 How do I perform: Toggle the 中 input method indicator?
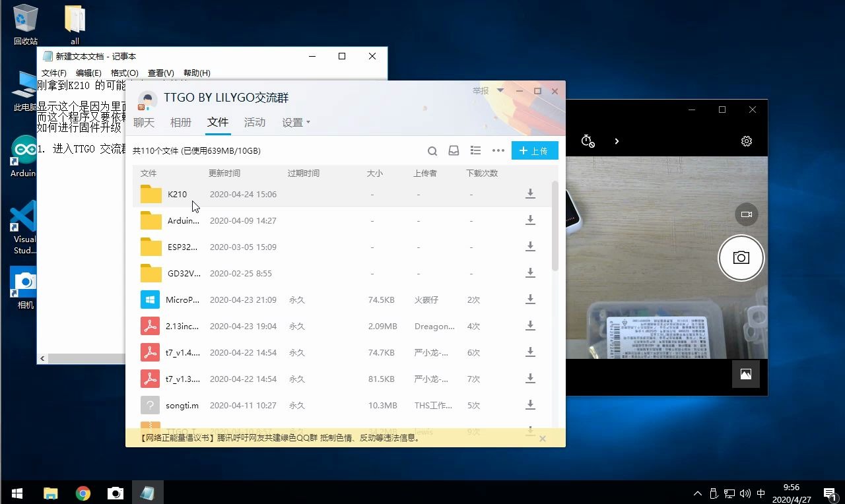tap(761, 493)
